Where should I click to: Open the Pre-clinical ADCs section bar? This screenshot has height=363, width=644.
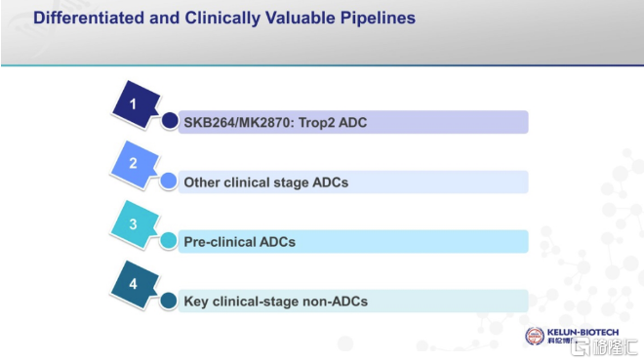click(353, 241)
